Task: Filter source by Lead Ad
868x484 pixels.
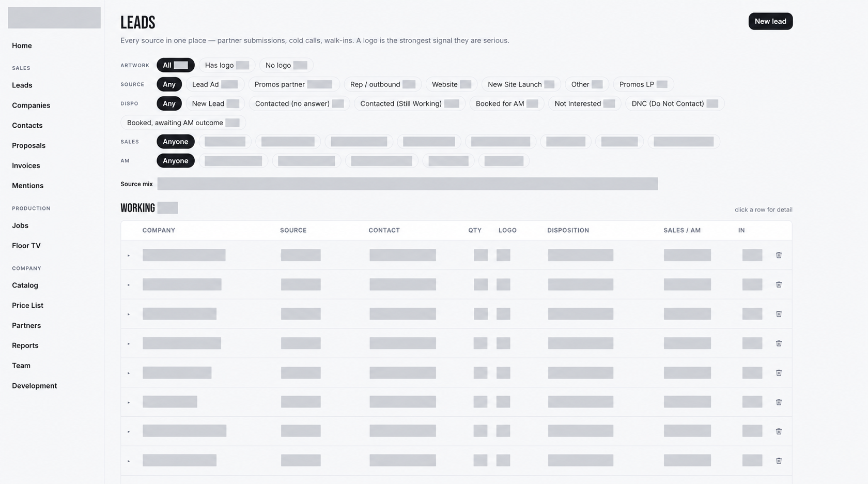Action: pyautogui.click(x=215, y=84)
